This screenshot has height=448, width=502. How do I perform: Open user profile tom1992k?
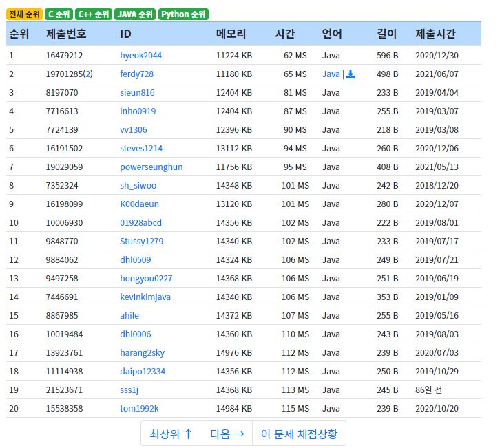[139, 408]
